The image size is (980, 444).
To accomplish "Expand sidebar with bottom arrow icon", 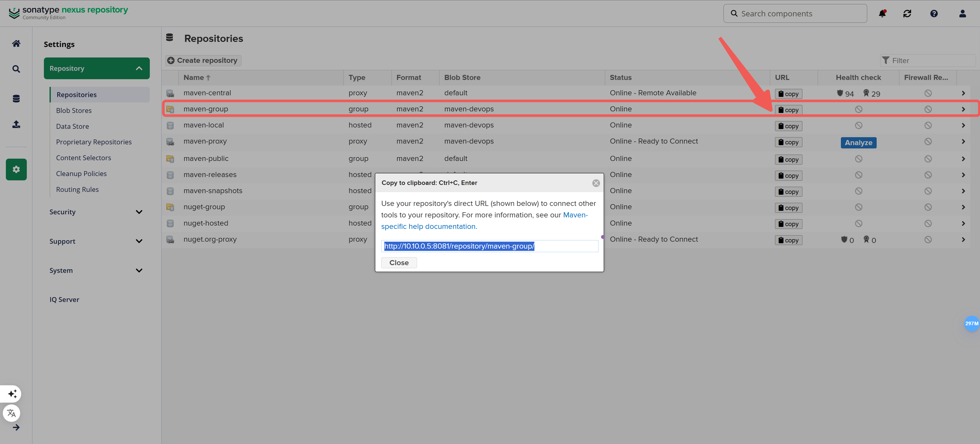I will click(16, 428).
